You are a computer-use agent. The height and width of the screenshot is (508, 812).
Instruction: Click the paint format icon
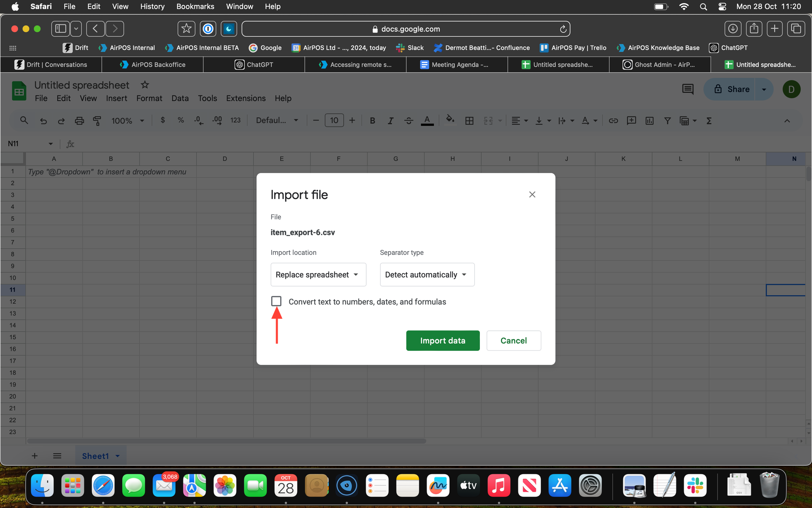tap(97, 121)
